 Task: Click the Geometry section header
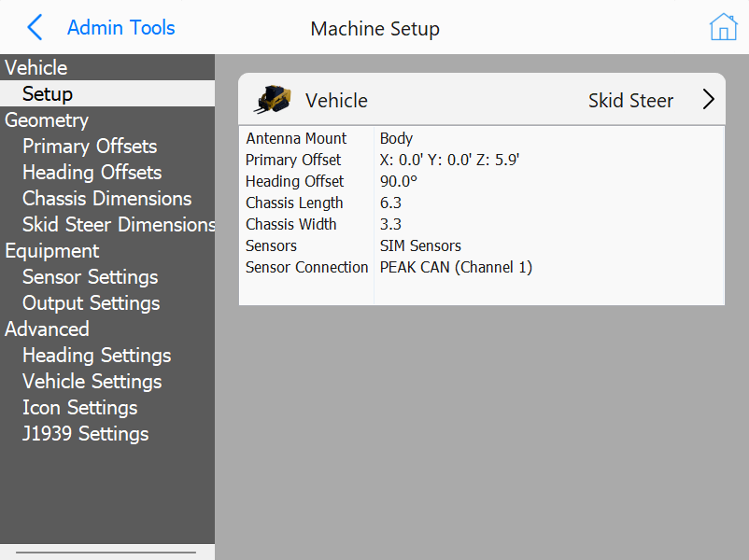[47, 119]
